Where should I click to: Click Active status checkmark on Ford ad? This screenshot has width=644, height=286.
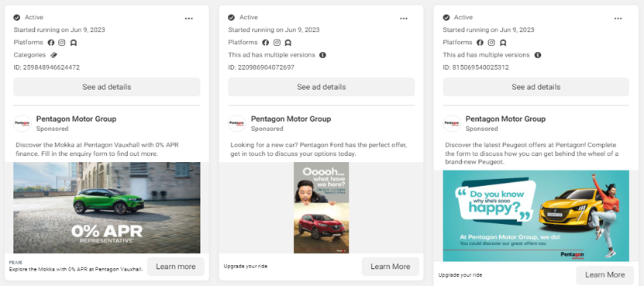pos(231,17)
